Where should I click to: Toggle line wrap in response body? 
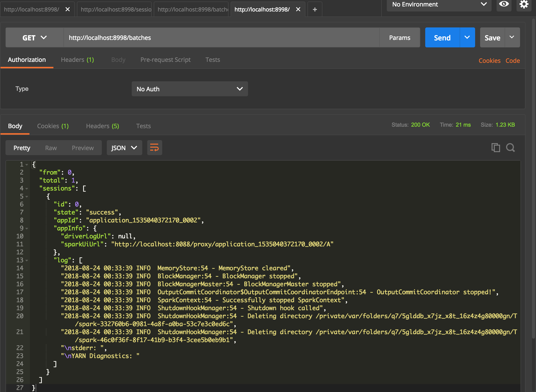point(154,148)
